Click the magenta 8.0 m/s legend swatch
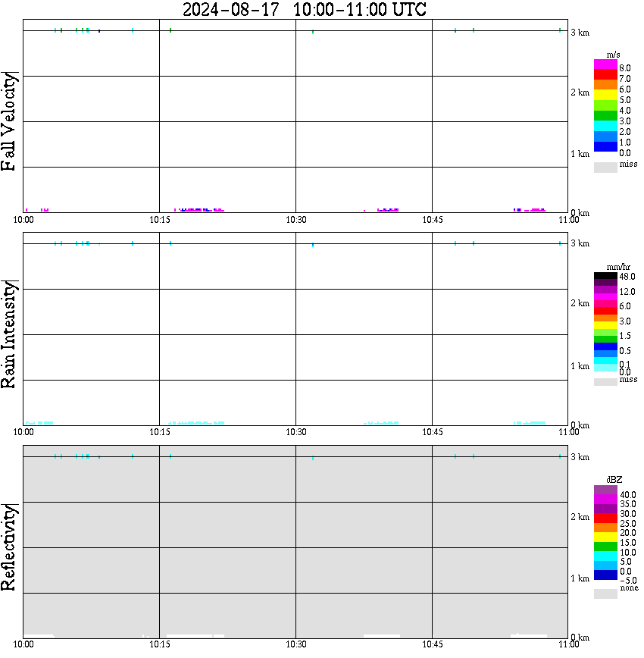The height and width of the screenshot is (658, 644). coord(605,64)
